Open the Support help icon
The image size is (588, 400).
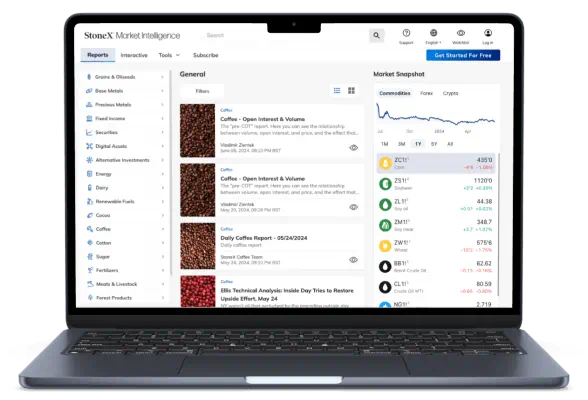tap(406, 33)
